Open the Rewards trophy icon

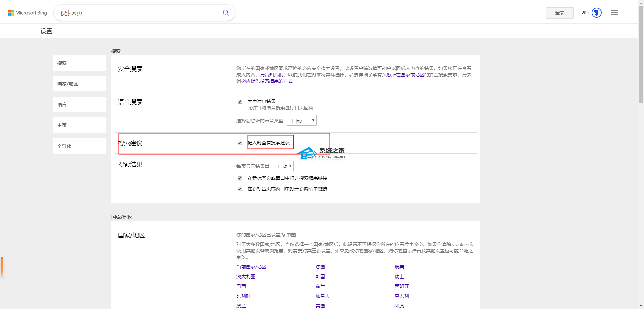pyautogui.click(x=596, y=13)
